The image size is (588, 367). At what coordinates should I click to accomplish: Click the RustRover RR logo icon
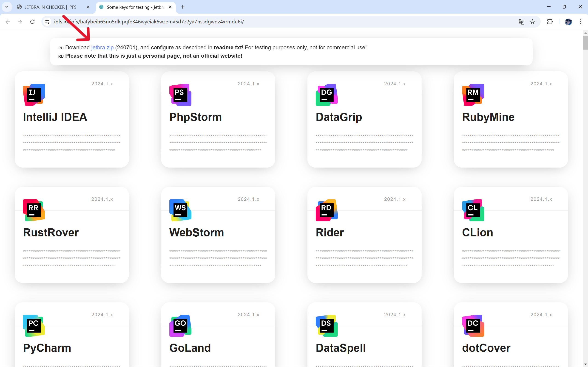(x=34, y=210)
